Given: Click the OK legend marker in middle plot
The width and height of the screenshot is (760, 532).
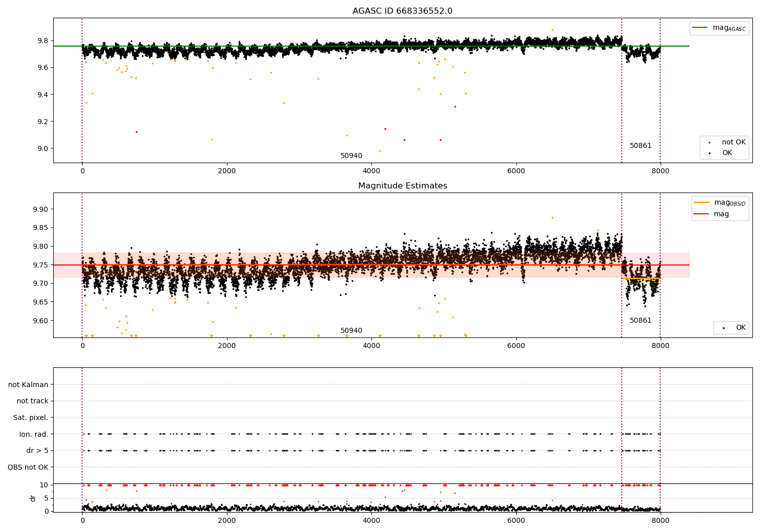Looking at the screenshot, I should tap(723, 328).
